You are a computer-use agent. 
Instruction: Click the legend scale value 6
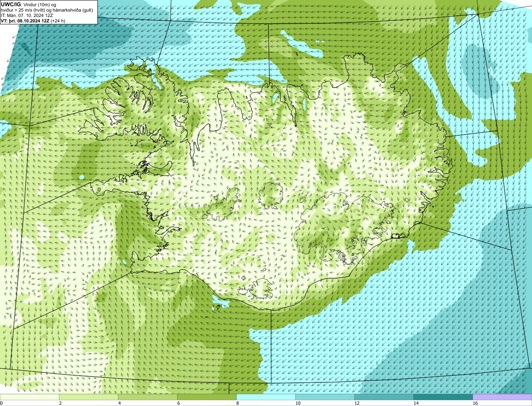coord(178,403)
